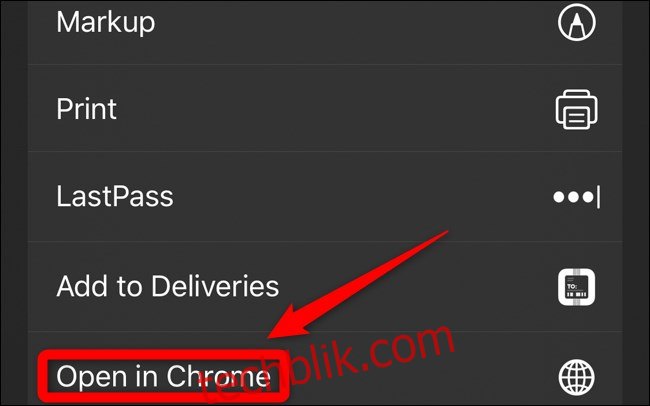
Task: Click the red arrow pointing at Open in Chrome
Action: tap(357, 286)
